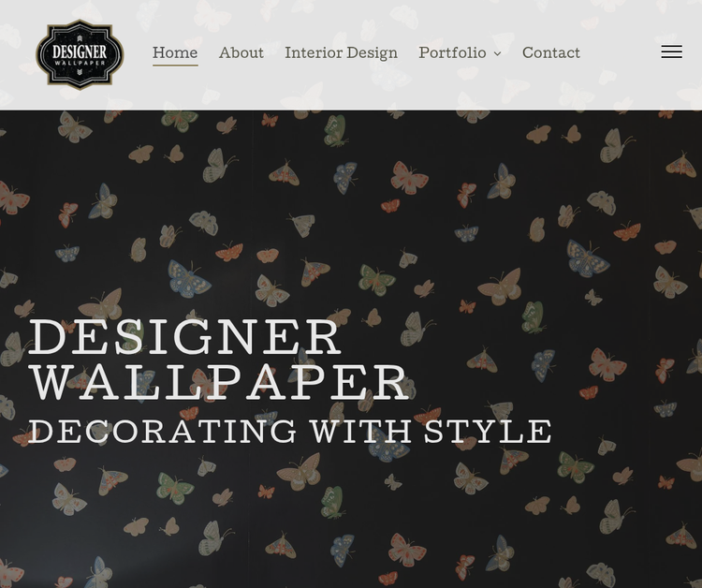Click the word WITH in the tagline
This screenshot has width=702, height=588.
(360, 432)
